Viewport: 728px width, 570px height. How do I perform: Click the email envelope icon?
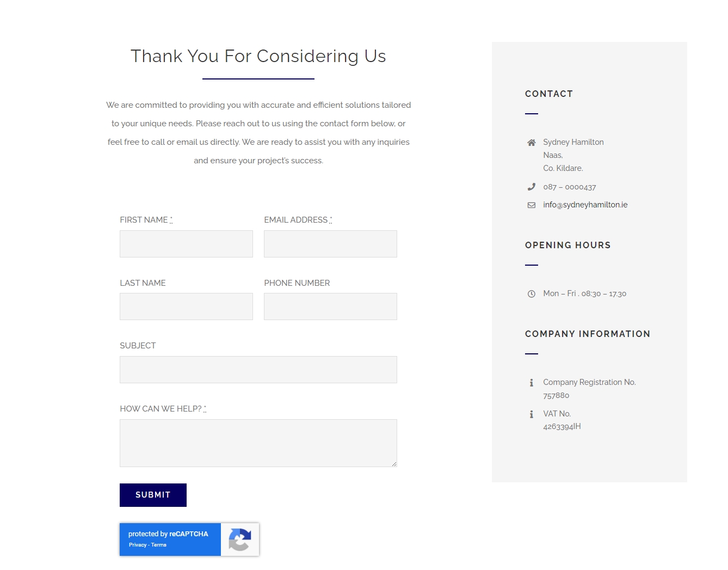click(x=532, y=205)
